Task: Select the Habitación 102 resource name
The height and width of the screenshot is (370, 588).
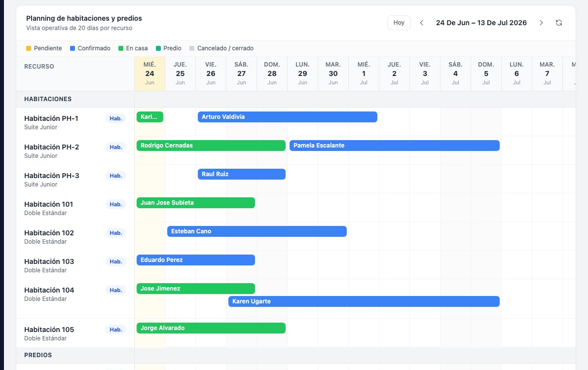Action: [49, 233]
